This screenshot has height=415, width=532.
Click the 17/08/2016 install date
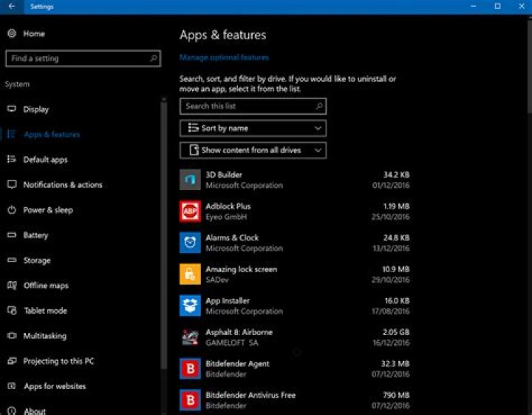391,311
